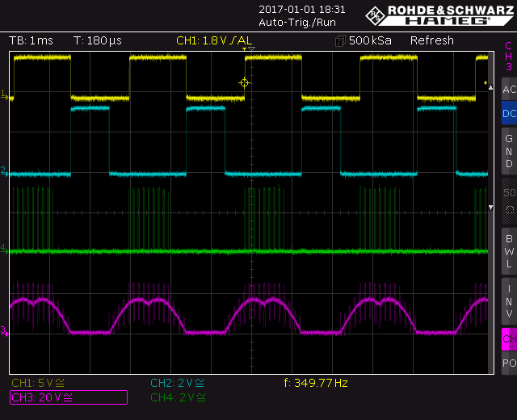The height and width of the screenshot is (420, 517).
Task: Click the yellow trigger position marker at top
Action: (244, 49)
